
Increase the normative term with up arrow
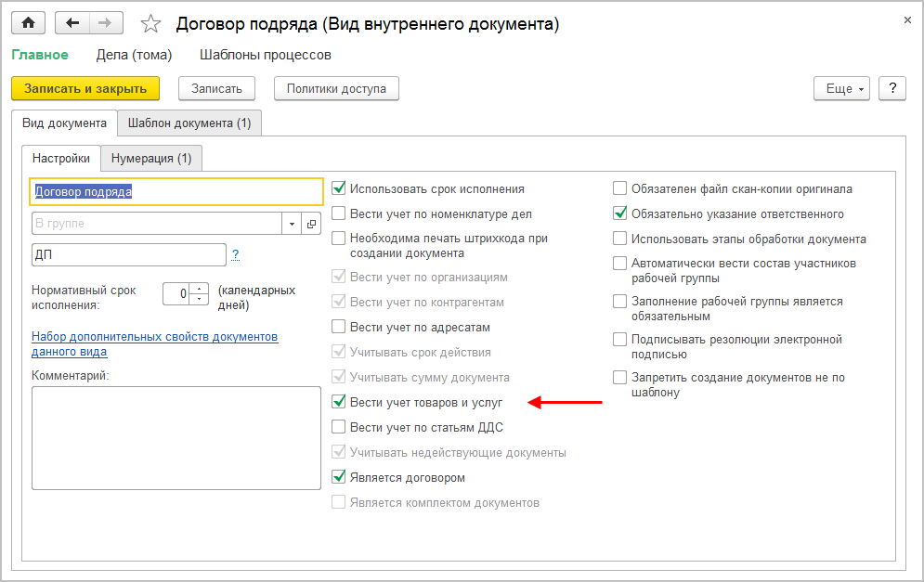coord(200,289)
